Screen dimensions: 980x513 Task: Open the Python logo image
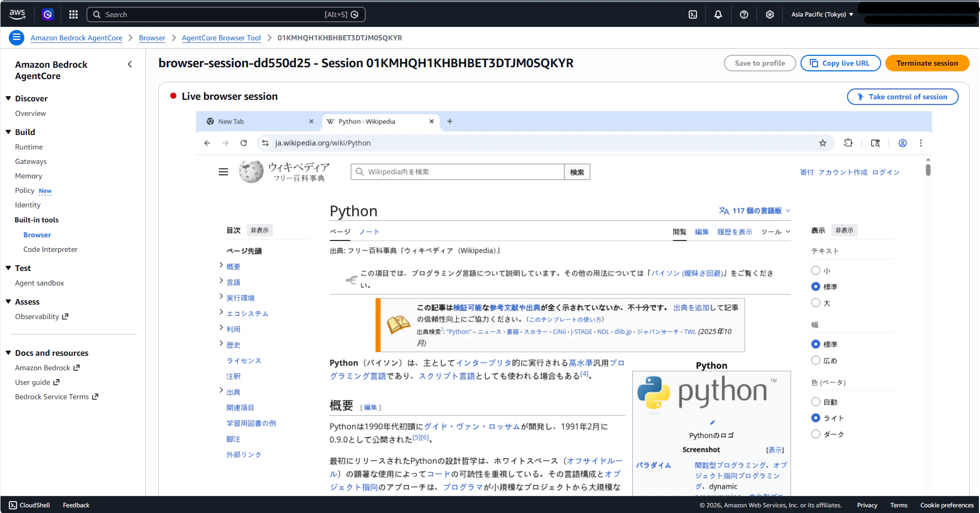tap(707, 394)
